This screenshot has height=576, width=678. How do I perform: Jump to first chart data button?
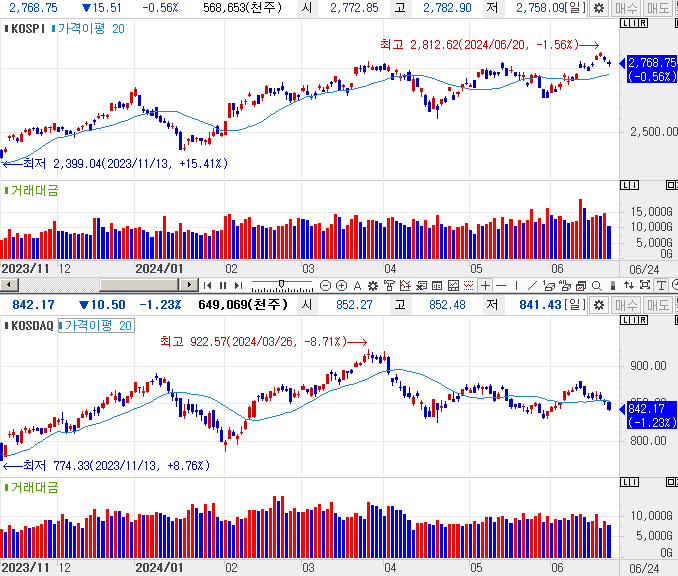(x=208, y=285)
